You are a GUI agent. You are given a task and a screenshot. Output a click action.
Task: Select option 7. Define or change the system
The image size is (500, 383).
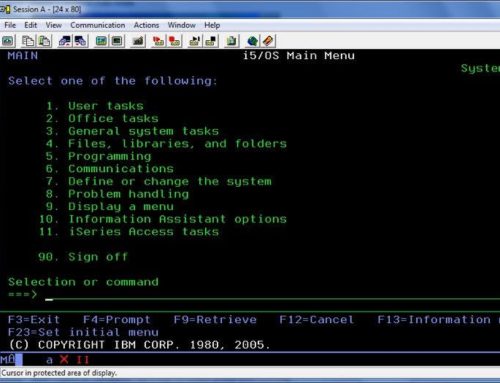click(159, 181)
